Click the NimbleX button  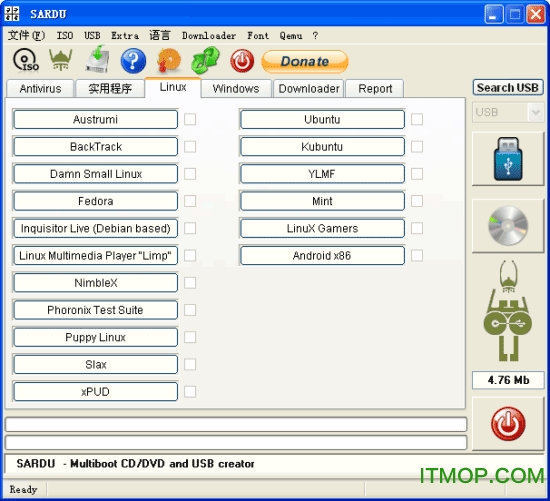coord(95,282)
